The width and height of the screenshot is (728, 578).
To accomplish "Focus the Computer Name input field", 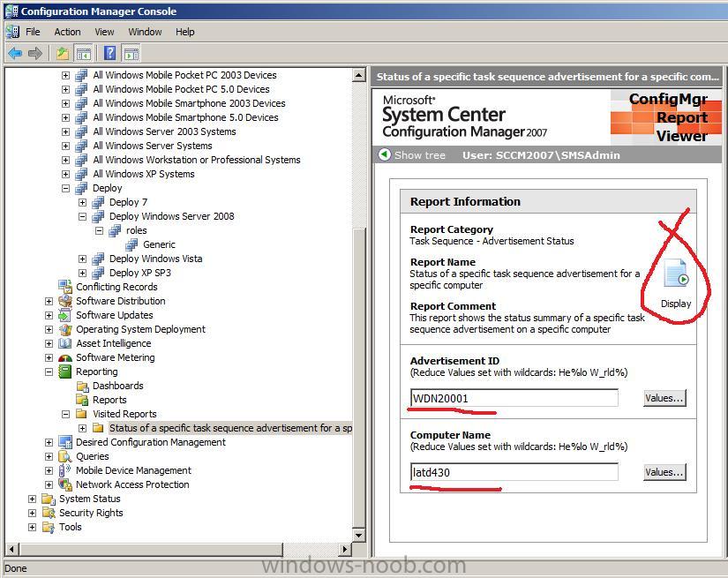I will click(x=514, y=472).
